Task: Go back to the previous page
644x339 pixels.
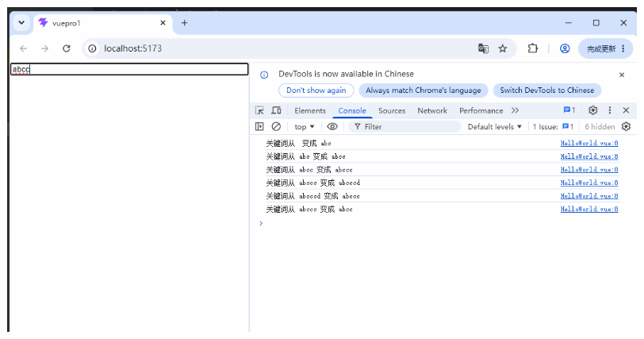Action: (x=24, y=48)
